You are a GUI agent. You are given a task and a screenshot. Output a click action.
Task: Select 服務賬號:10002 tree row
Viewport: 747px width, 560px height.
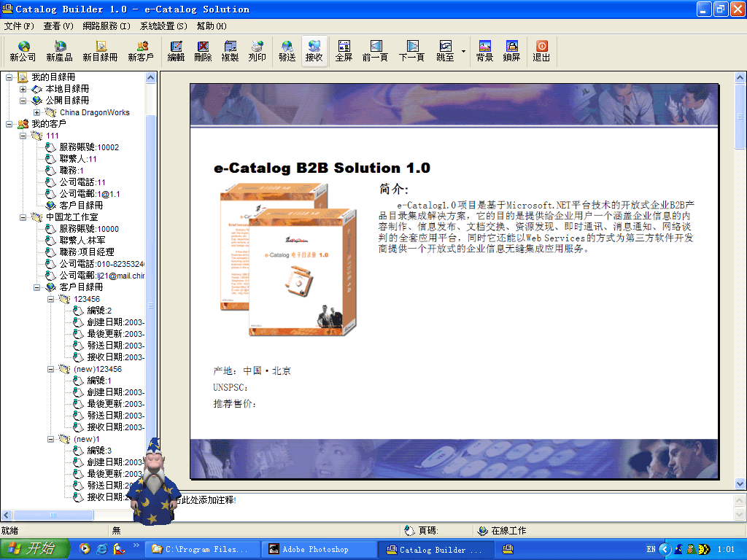88,147
